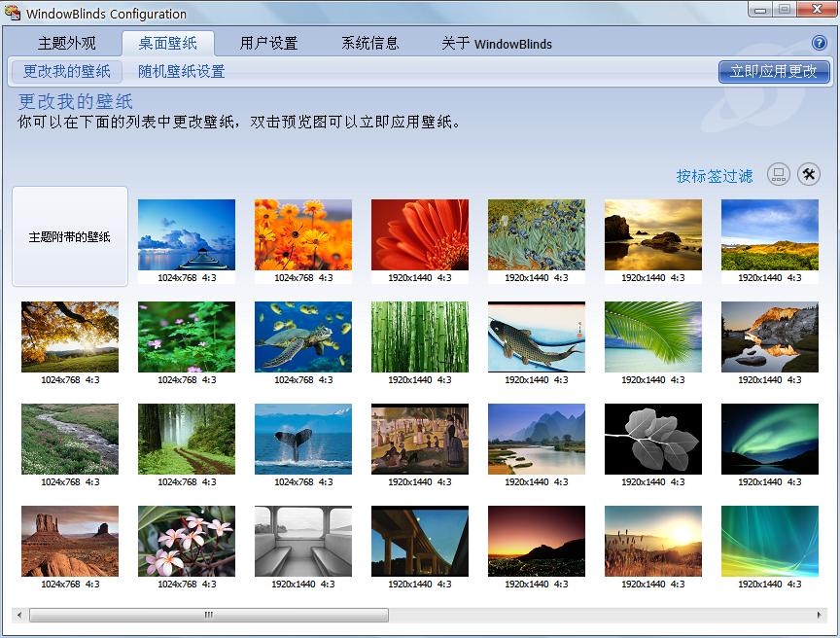Image resolution: width=840 pixels, height=638 pixels.
Task: Click the 立即应用更改 button
Action: (x=774, y=71)
